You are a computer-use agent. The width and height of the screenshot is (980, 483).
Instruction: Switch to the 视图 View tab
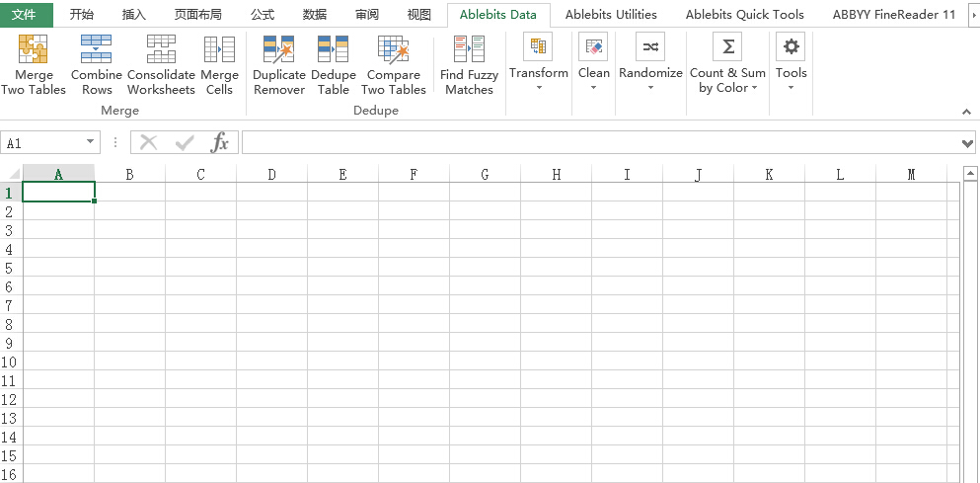pos(418,15)
